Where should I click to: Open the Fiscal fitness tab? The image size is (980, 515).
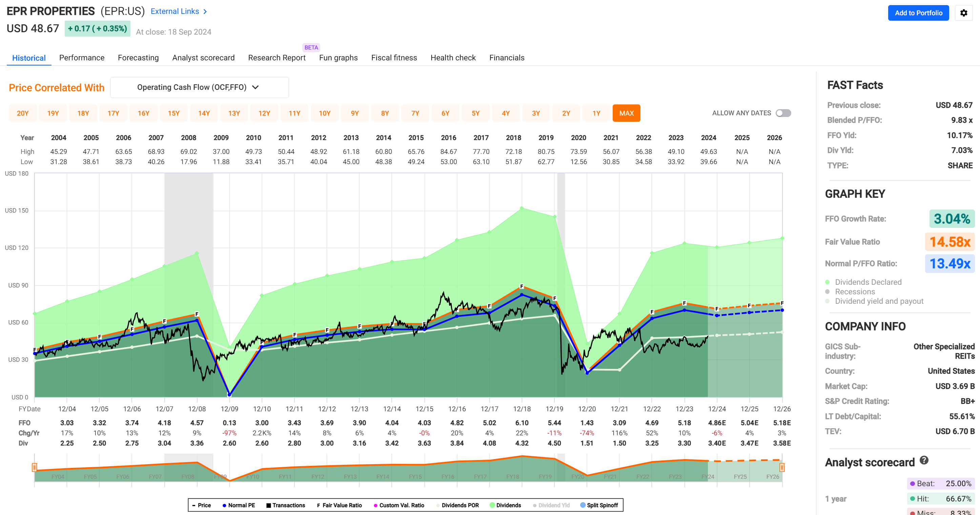point(394,58)
